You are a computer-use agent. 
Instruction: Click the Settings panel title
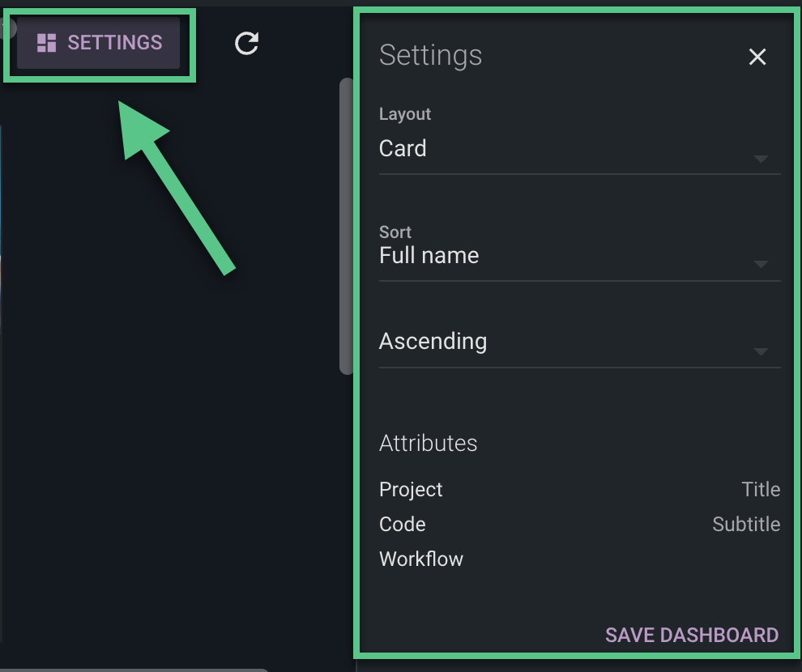point(430,55)
